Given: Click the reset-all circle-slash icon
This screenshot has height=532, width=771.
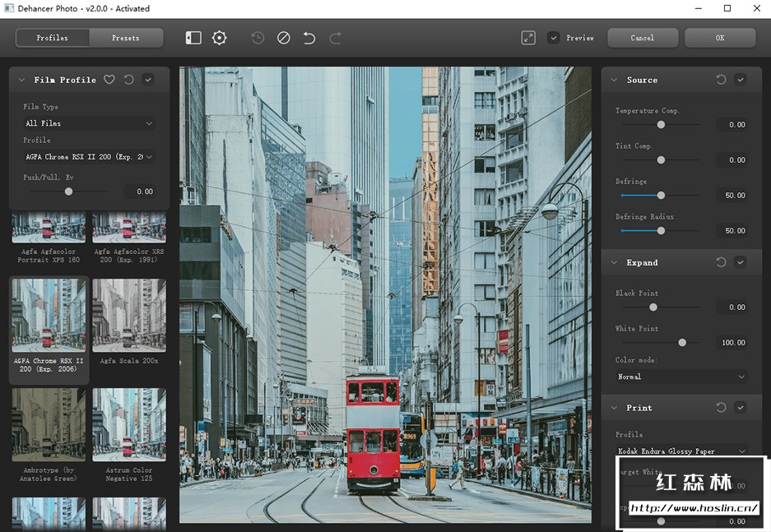Looking at the screenshot, I should [283, 38].
